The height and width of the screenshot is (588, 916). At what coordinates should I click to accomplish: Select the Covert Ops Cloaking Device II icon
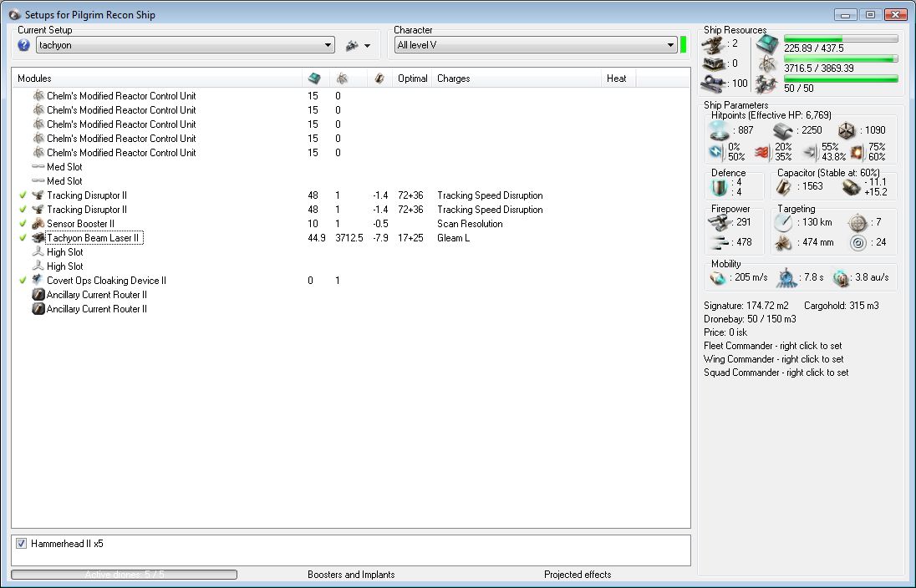coord(38,281)
